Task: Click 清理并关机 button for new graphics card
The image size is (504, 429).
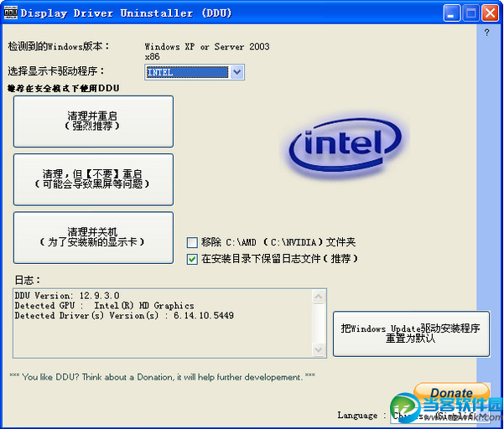Action: click(x=94, y=238)
